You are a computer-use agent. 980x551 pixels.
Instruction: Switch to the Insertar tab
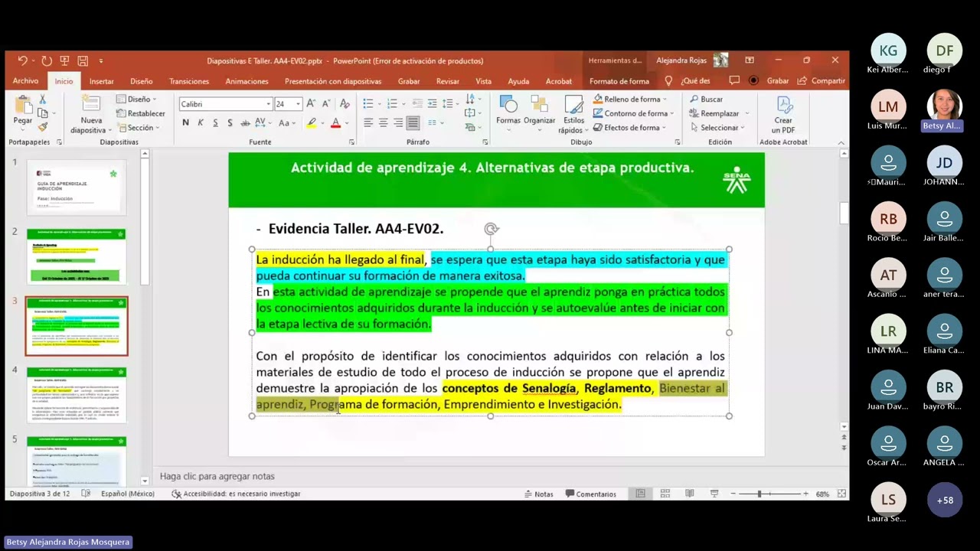[x=101, y=81]
